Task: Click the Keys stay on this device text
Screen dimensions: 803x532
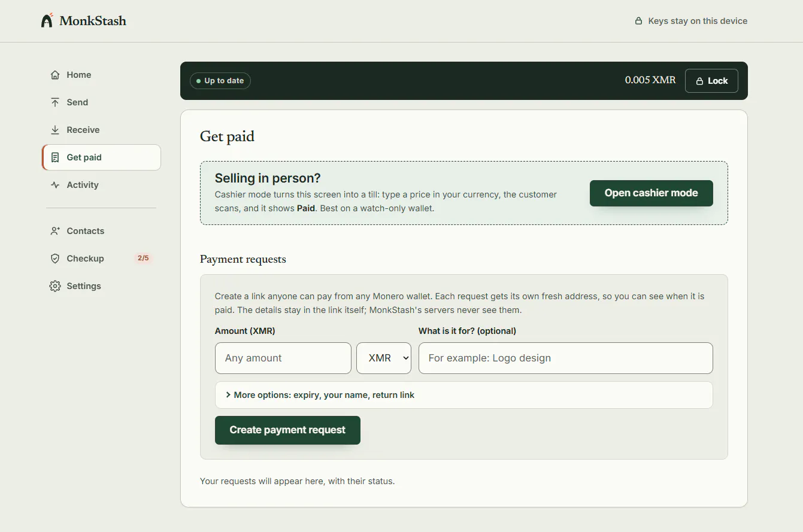Action: [x=698, y=21]
